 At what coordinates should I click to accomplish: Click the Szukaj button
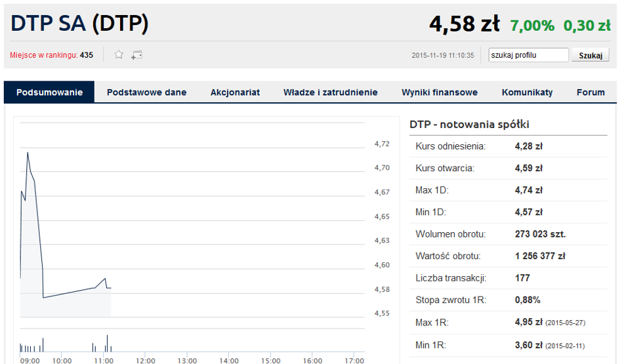click(x=590, y=55)
